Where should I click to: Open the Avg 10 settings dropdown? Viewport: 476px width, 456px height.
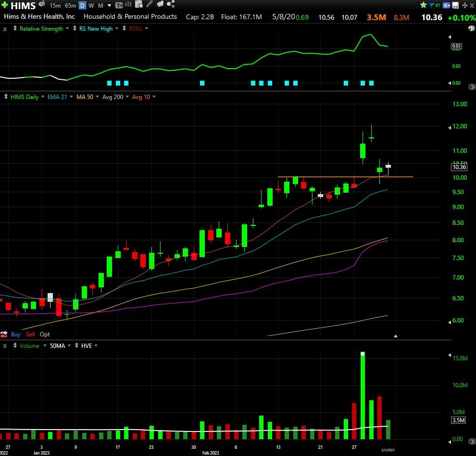[x=154, y=97]
